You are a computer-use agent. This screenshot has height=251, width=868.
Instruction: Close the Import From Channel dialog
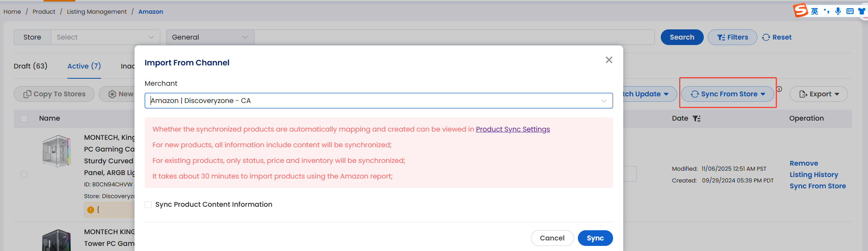[609, 60]
